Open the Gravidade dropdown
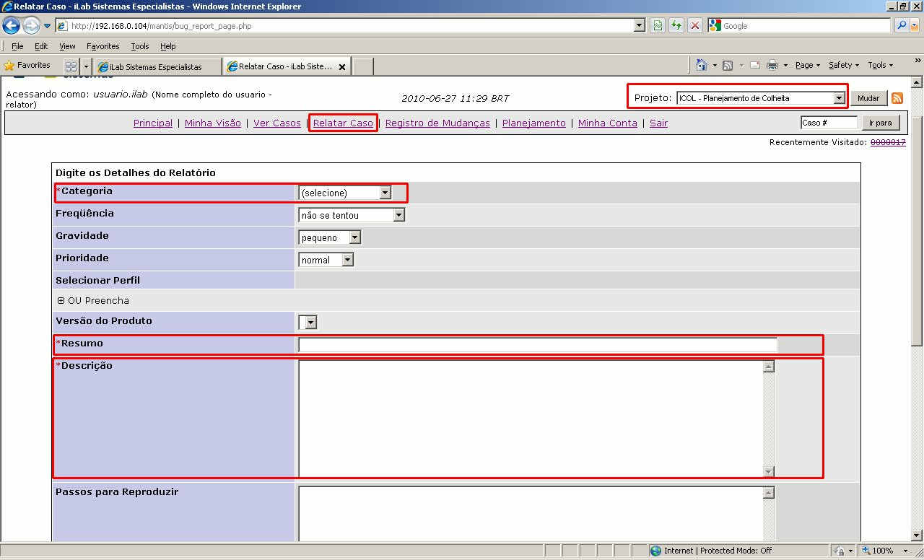 point(330,237)
